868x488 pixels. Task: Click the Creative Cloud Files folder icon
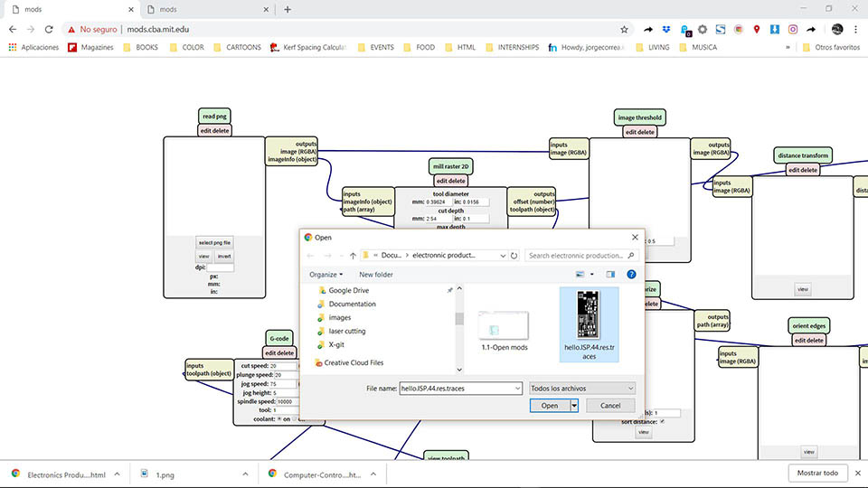[318, 362]
